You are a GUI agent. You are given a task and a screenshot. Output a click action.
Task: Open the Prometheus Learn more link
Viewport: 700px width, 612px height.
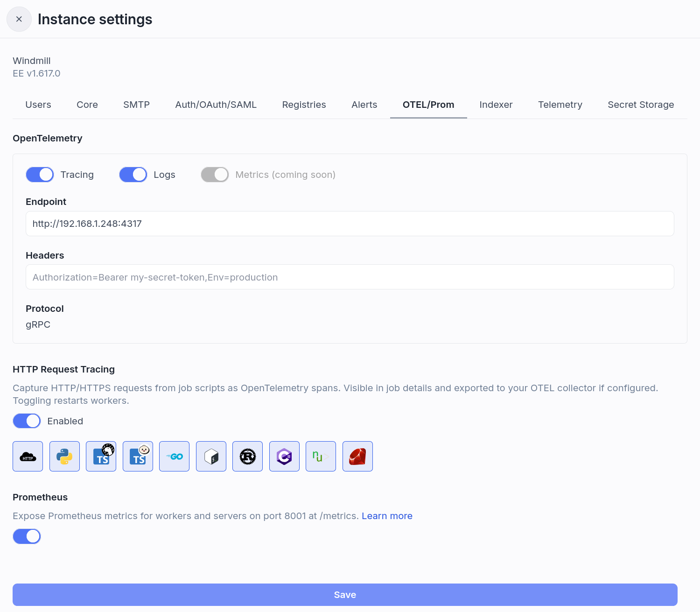point(387,516)
